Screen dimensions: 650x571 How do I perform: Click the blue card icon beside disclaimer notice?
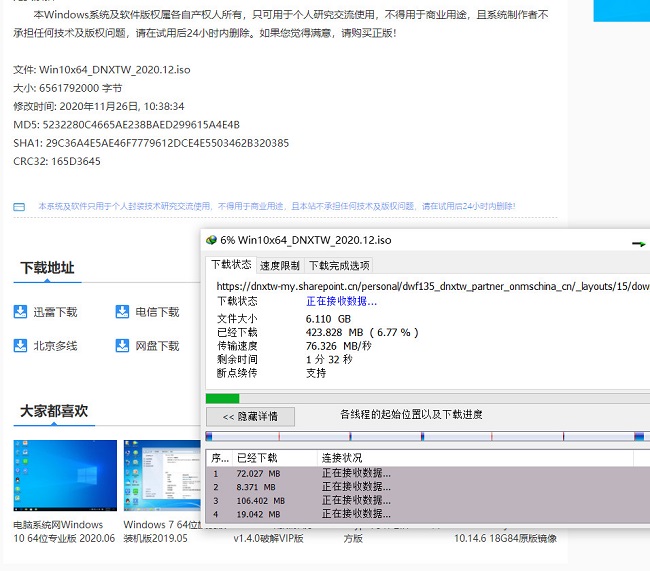(19, 207)
